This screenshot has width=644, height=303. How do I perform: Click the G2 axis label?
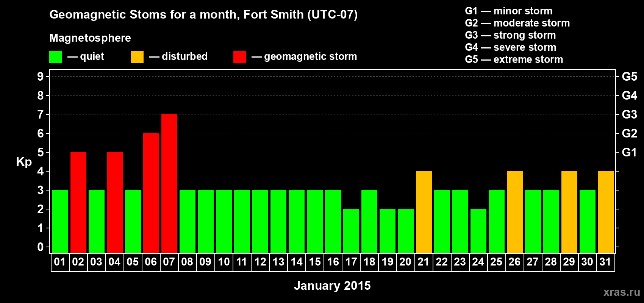[x=630, y=133]
